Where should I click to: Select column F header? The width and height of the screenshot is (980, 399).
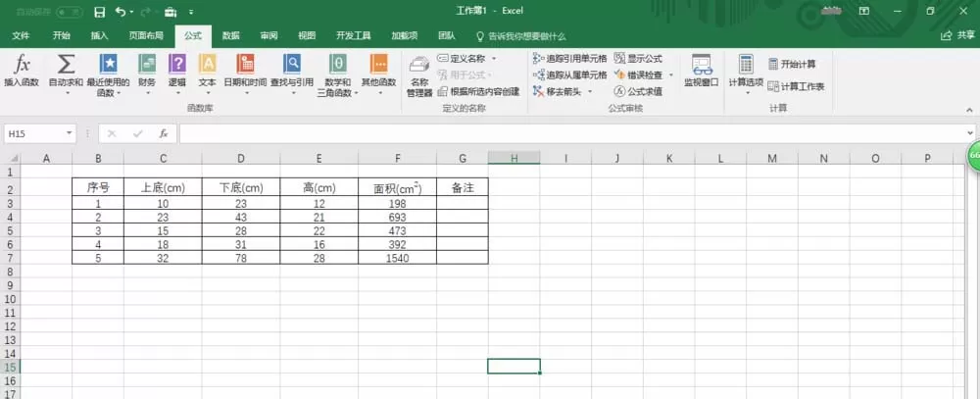(398, 159)
